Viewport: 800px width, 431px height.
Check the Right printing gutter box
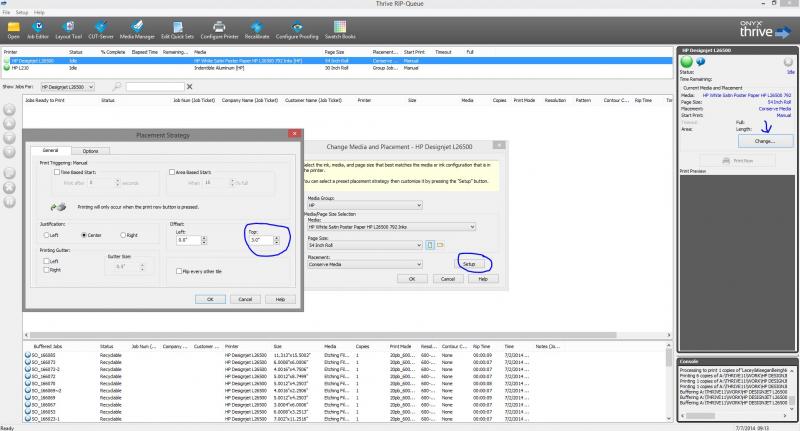click(x=46, y=270)
